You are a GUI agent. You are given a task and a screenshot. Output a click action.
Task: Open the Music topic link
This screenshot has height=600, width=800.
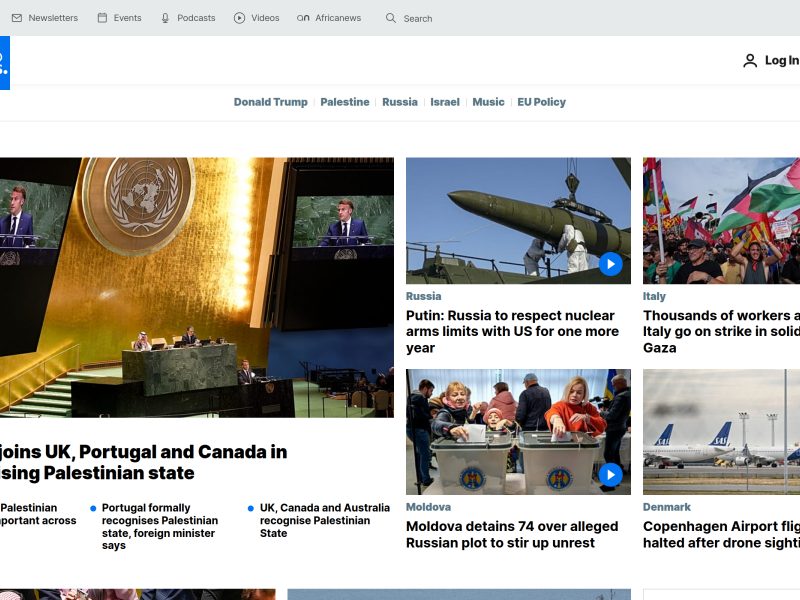(488, 102)
